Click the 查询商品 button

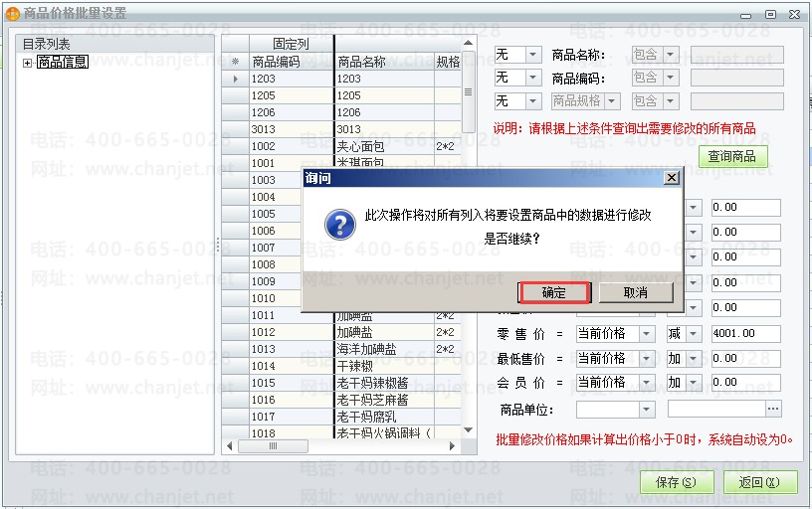pos(731,156)
